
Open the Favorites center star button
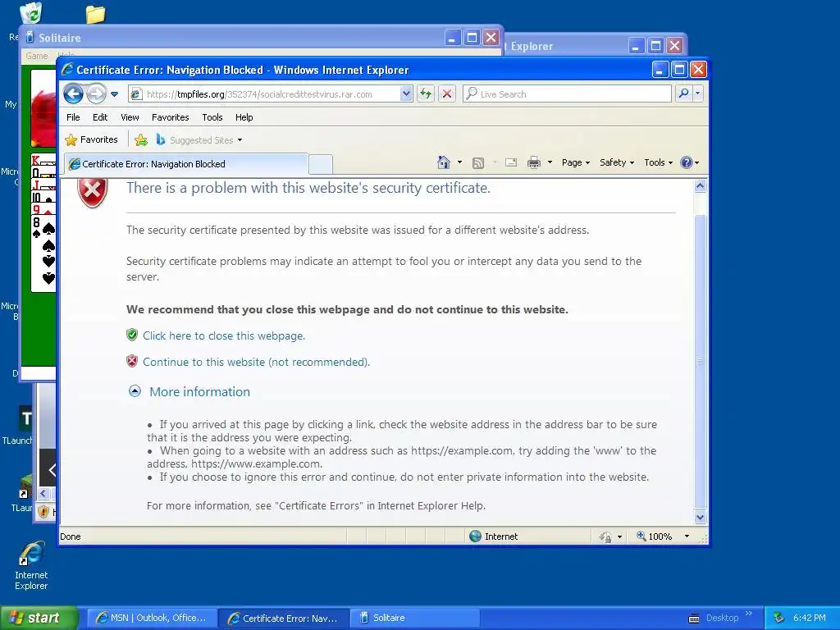pyautogui.click(x=91, y=139)
